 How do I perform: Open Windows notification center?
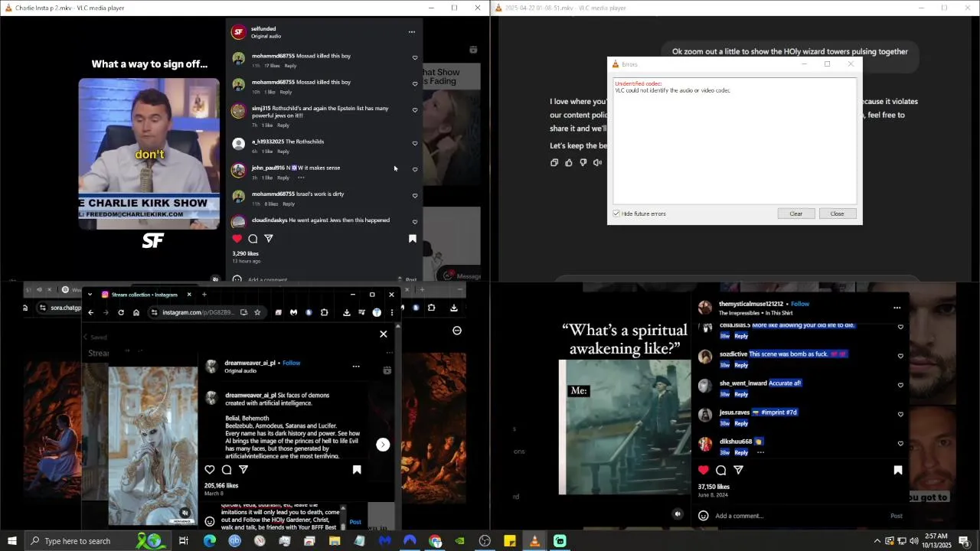click(965, 541)
